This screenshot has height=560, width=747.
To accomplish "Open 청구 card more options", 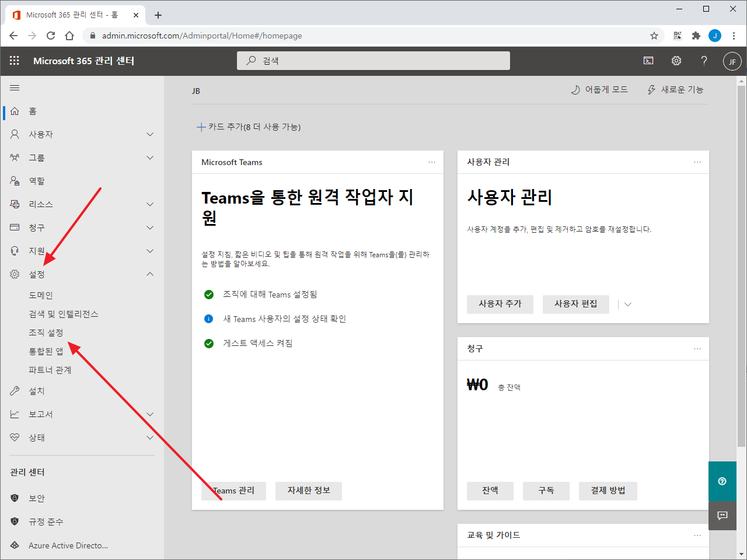I will [697, 349].
